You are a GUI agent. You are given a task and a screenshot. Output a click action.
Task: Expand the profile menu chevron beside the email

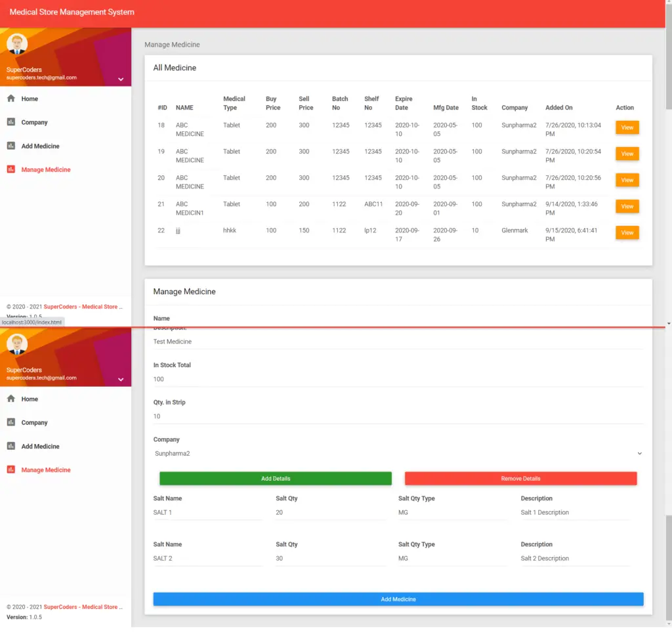(120, 78)
